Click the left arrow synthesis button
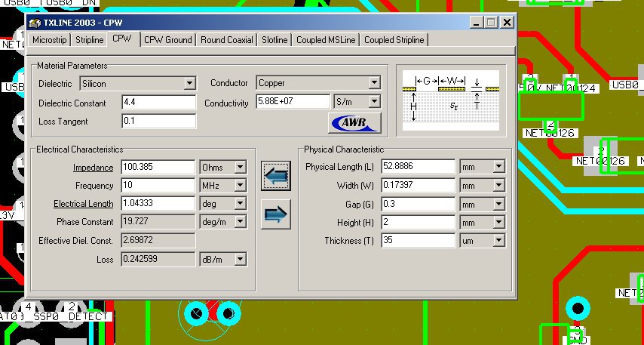 (x=275, y=176)
